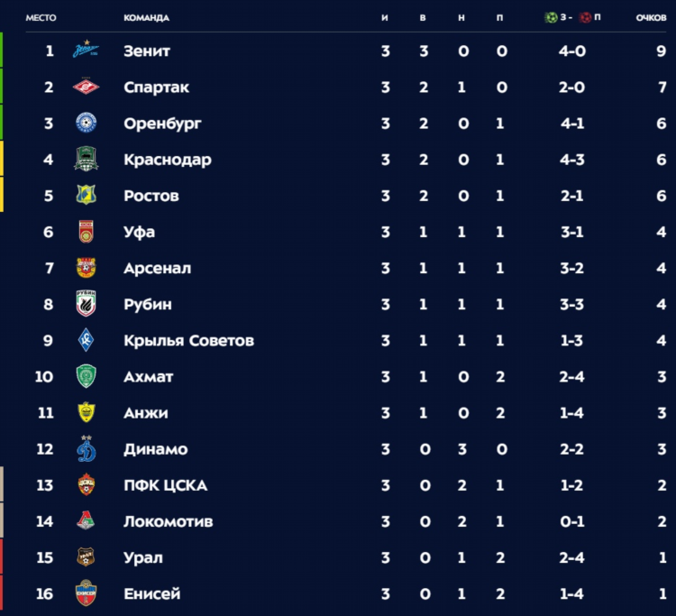Open the Ufa team name link
Image resolution: width=676 pixels, height=616 pixels.
pos(139,232)
